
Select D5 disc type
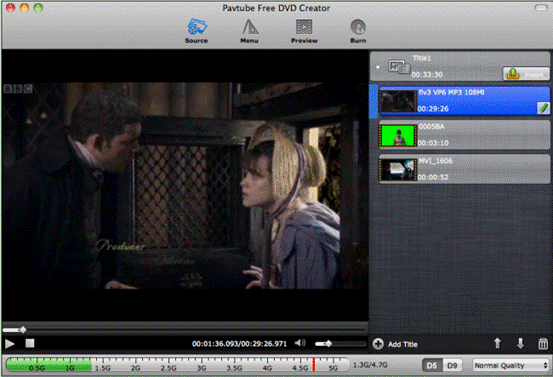click(432, 365)
